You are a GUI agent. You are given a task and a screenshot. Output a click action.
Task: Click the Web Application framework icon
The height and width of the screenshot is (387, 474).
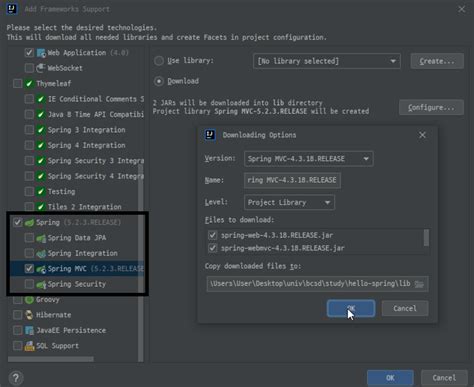point(41,53)
